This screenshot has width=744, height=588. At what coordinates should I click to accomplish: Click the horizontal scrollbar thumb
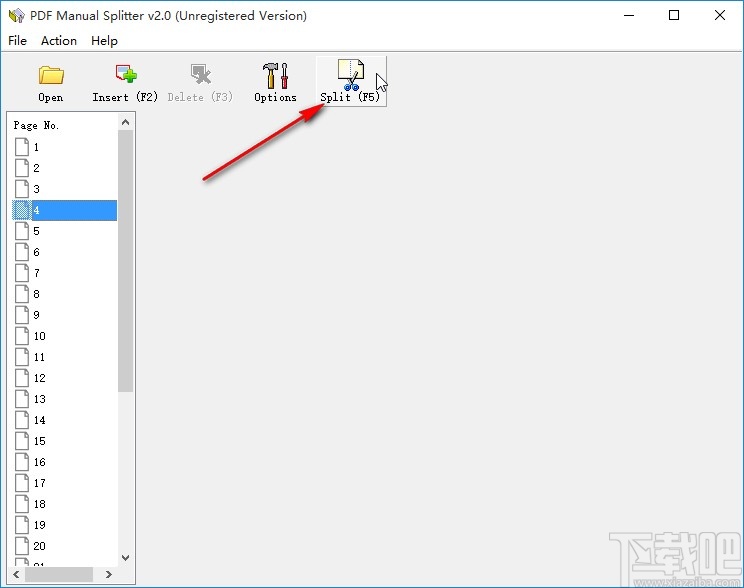59,575
